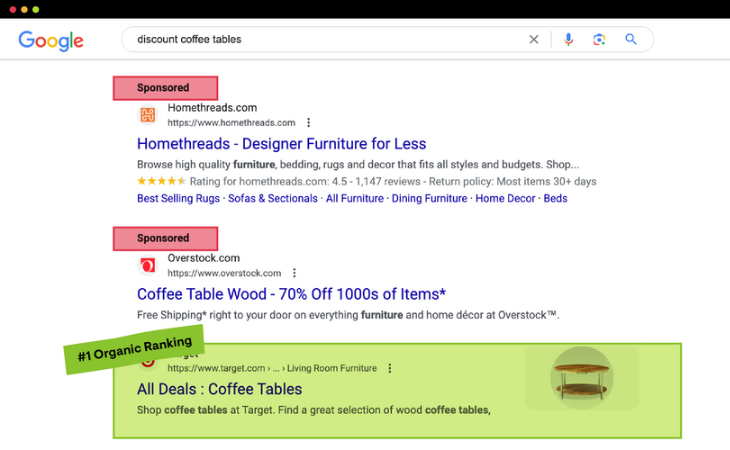Open All Deals : Coffee Tables result
Viewport: 730px width, 450px height.
tap(219, 389)
